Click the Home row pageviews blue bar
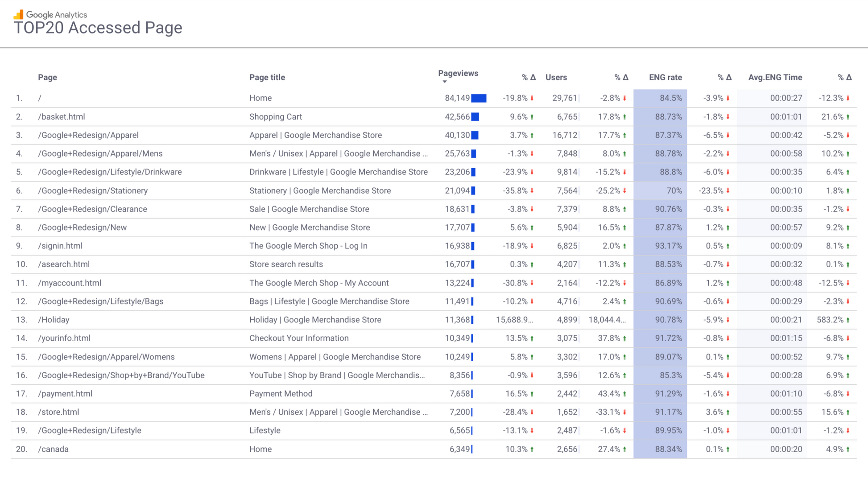 click(479, 98)
